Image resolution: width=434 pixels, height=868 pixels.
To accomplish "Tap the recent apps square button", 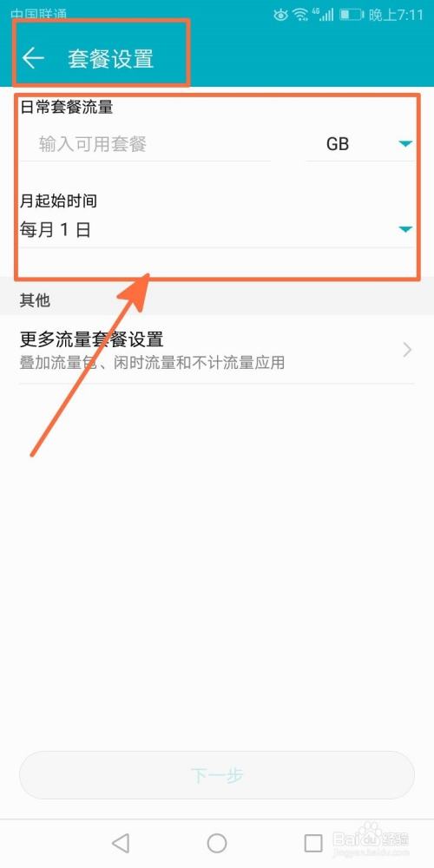I will coord(313,843).
